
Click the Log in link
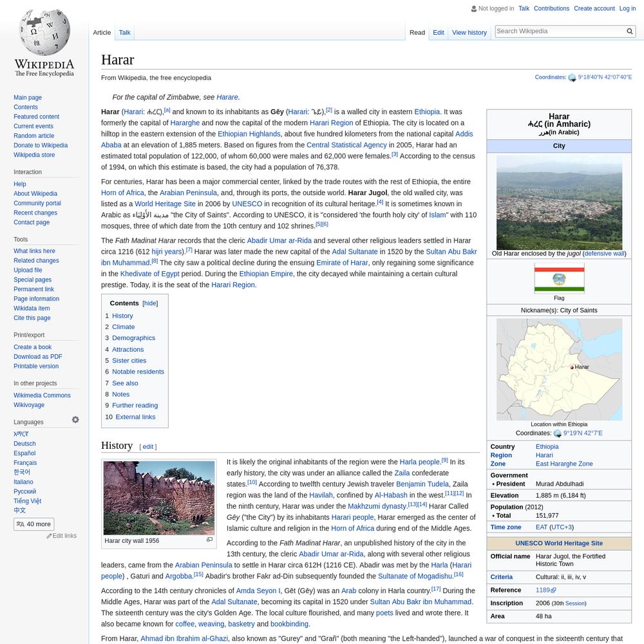[x=627, y=8]
